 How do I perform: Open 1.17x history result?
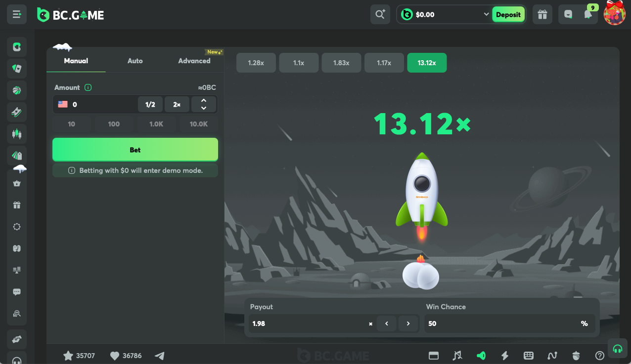coord(384,63)
